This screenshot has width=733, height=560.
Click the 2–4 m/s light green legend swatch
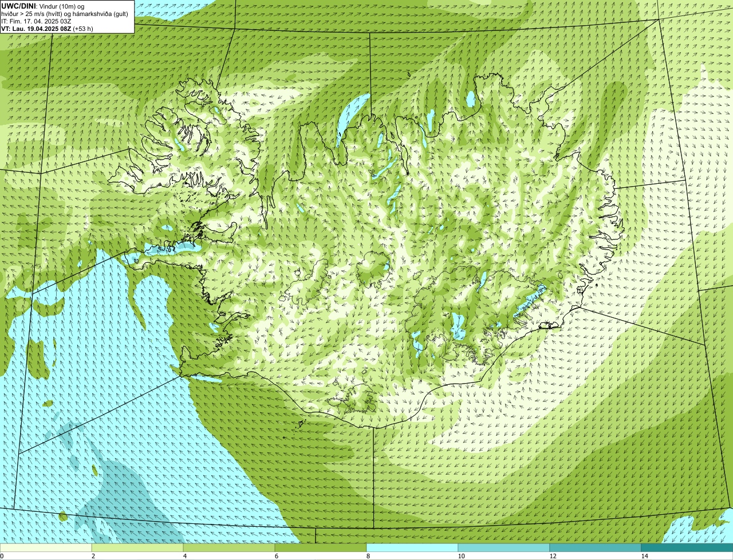137,547
